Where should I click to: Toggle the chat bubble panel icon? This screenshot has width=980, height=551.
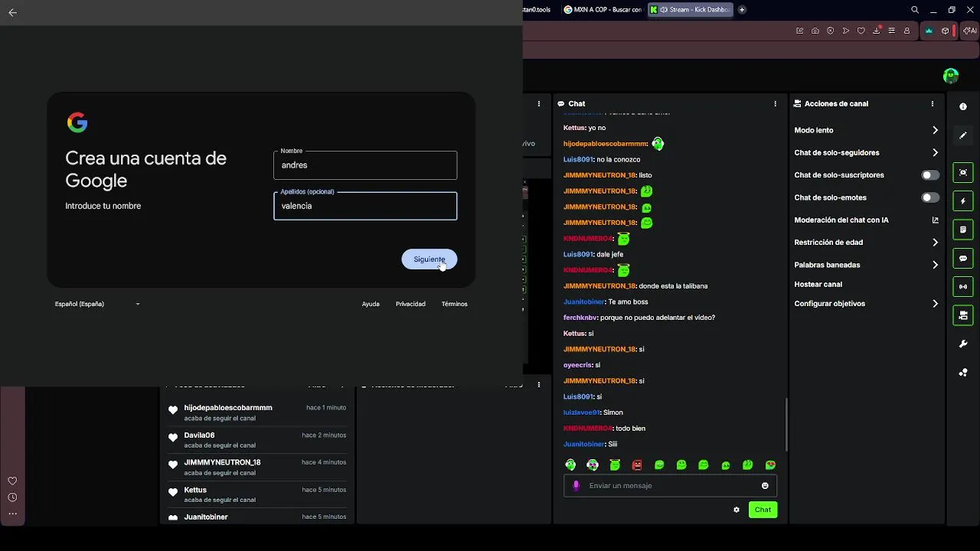[x=963, y=259]
